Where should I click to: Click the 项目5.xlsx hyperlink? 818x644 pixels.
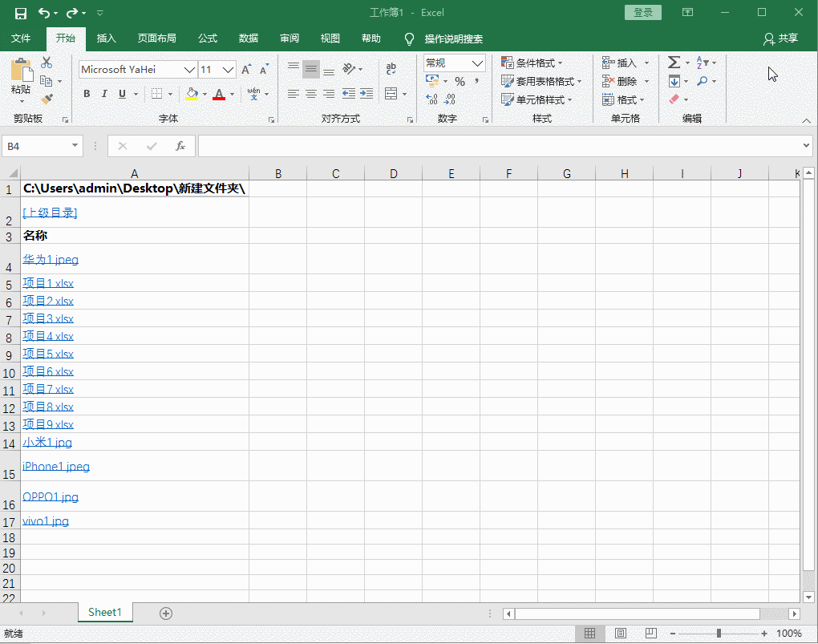pyautogui.click(x=48, y=354)
